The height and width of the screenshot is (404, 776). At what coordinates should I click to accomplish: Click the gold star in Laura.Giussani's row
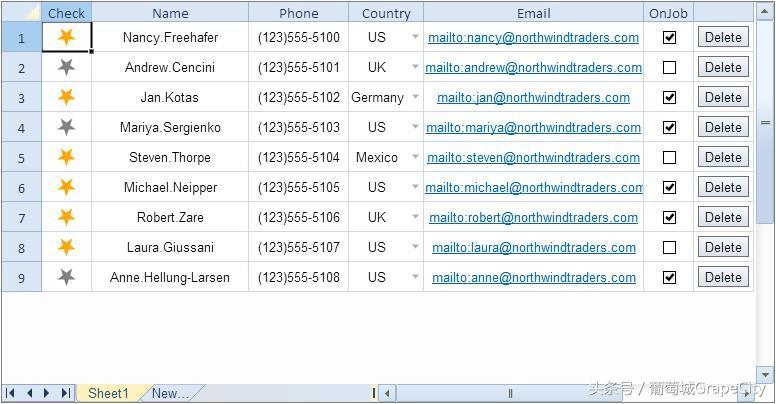(x=66, y=247)
